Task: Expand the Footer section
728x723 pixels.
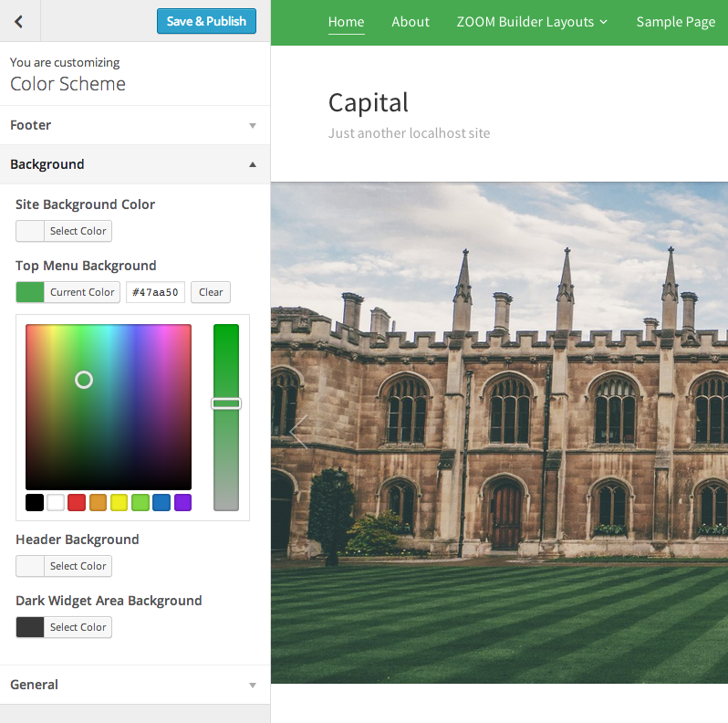Action: pyautogui.click(x=135, y=125)
